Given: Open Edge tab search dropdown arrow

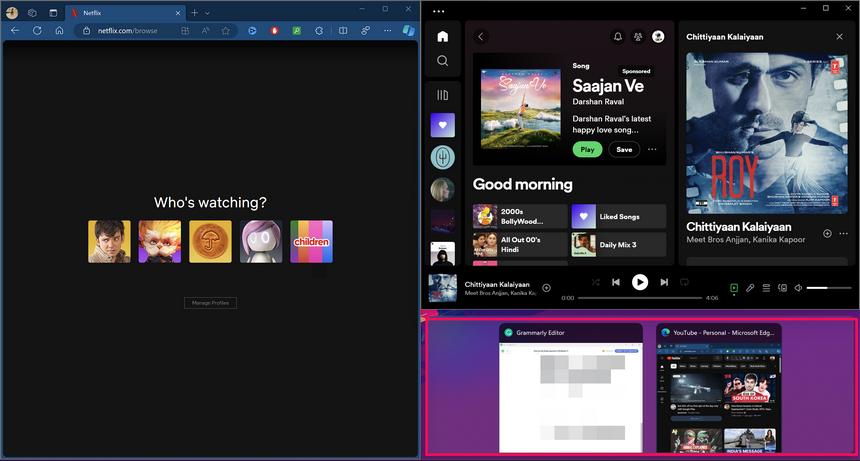Looking at the screenshot, I should (x=206, y=13).
